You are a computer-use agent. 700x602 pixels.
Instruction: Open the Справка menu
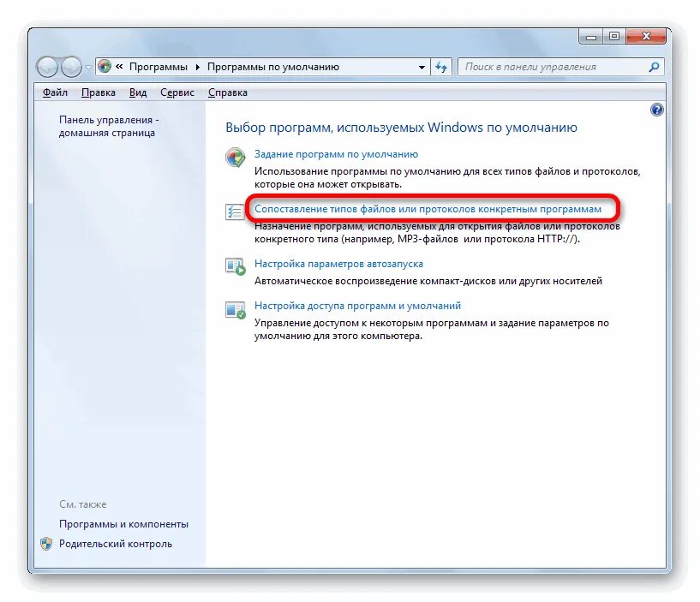pos(228,92)
